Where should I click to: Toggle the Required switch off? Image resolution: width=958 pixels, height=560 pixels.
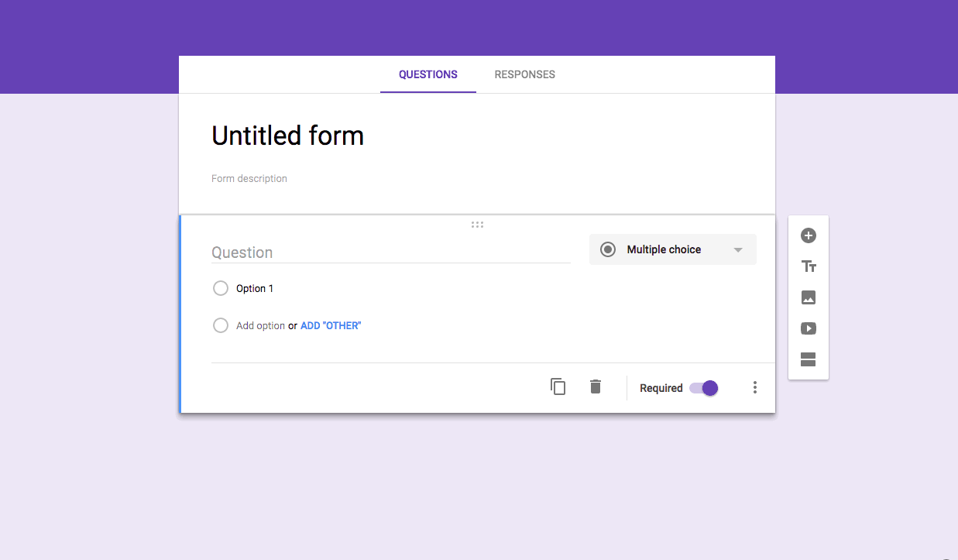(704, 388)
